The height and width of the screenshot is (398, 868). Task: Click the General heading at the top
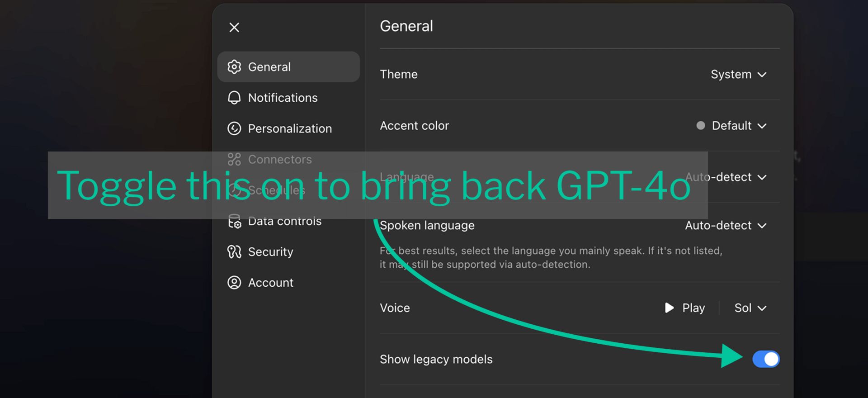pos(406,26)
